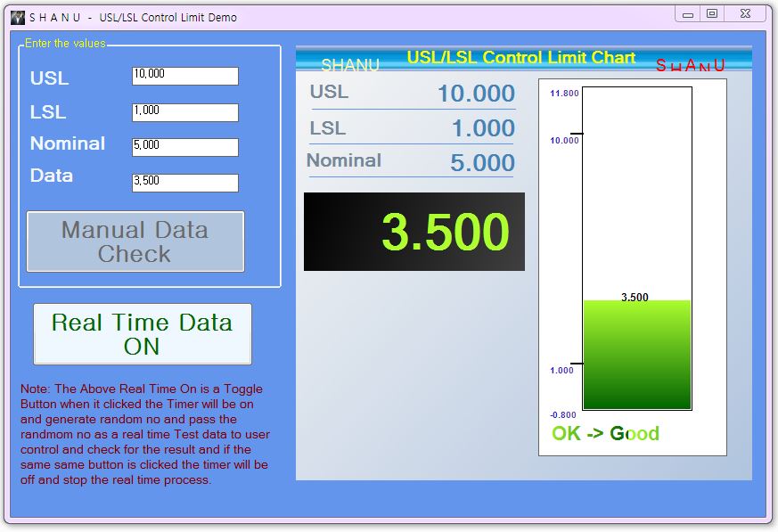The width and height of the screenshot is (778, 532).
Task: Close the USL/LSL Control Limit Demo window
Action: click(745, 14)
